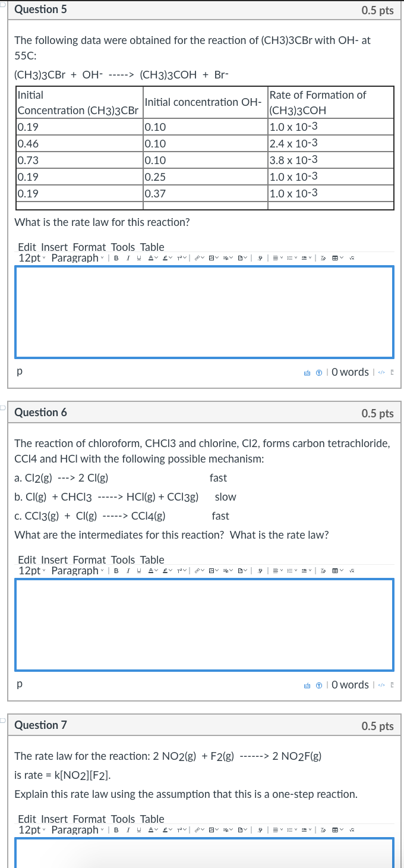Switch to raw HTML editor for Question 5
Screen dimensions: 404x868
pyautogui.click(x=381, y=372)
